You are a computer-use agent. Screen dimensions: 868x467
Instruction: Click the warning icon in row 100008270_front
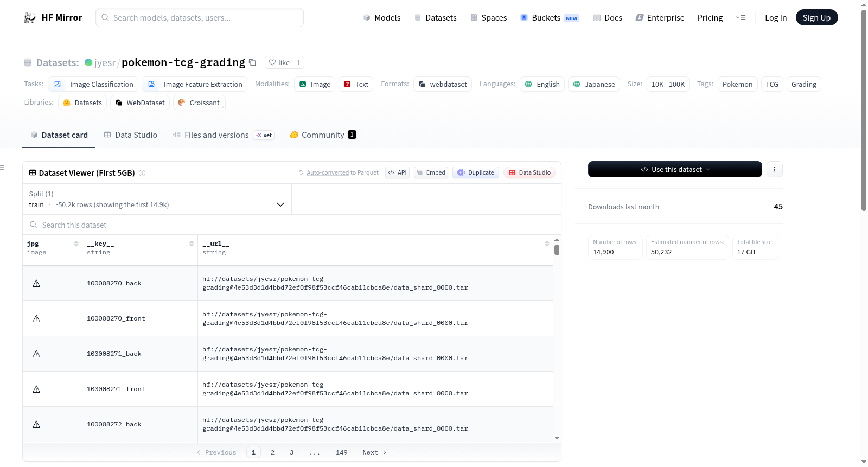point(36,318)
